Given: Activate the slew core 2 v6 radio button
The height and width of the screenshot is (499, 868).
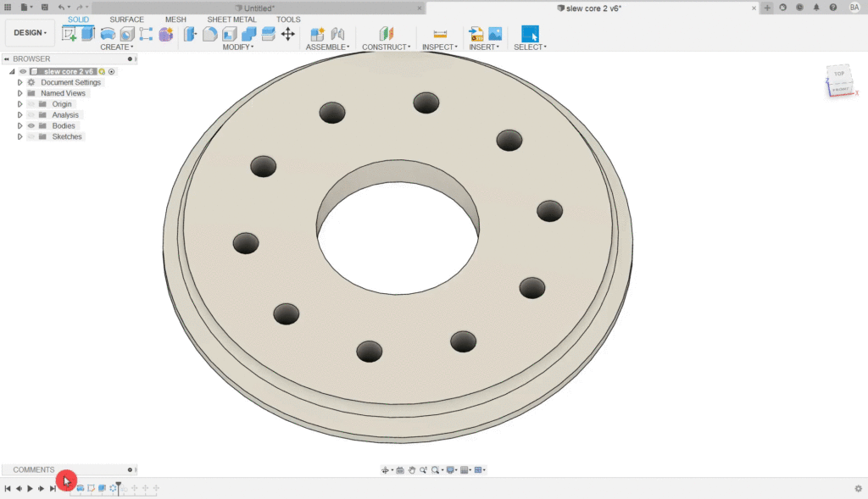Looking at the screenshot, I should coord(112,71).
